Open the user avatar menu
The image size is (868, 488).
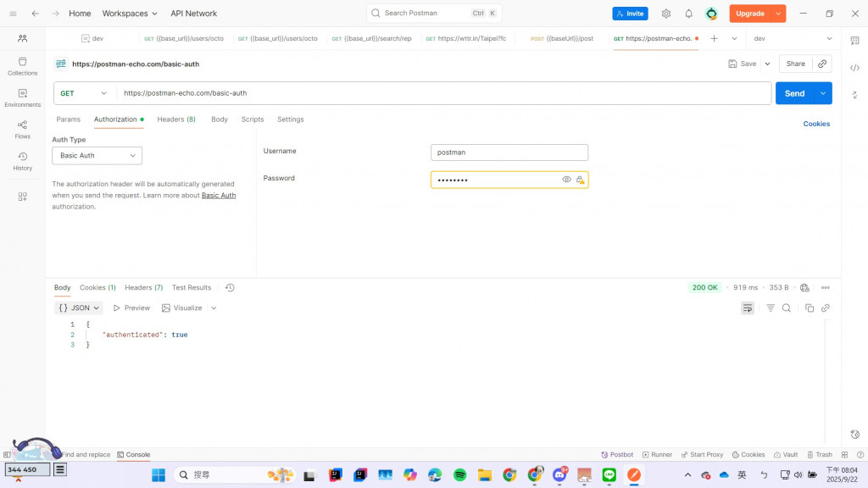coord(711,14)
